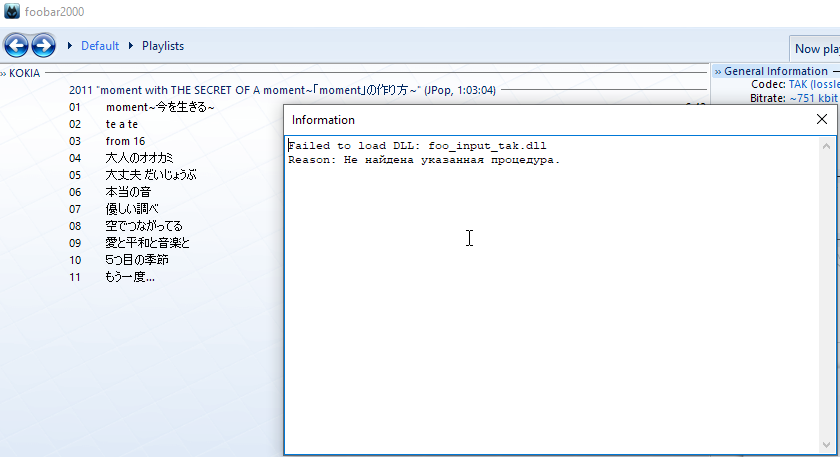This screenshot has height=457, width=840.
Task: Select track 02 te a te
Action: 122,124
